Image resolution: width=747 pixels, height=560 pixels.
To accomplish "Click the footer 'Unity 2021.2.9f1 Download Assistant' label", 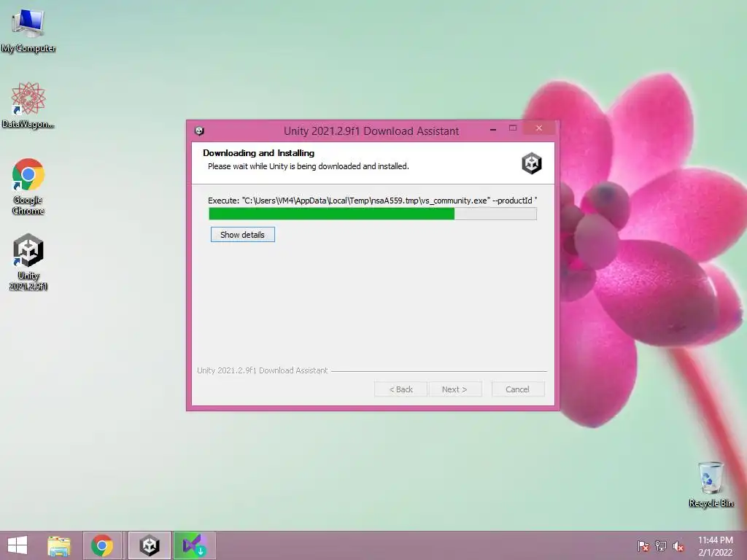I will [x=263, y=370].
